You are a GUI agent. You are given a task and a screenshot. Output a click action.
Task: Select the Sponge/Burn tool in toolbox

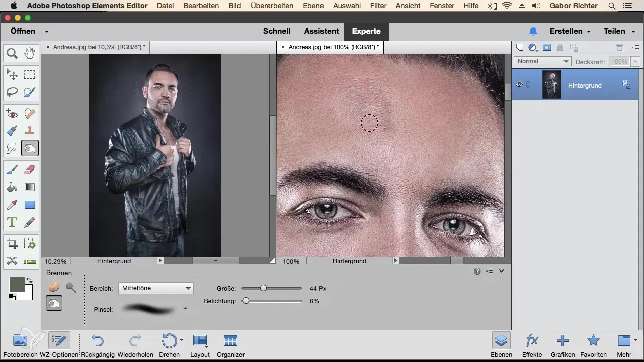pyautogui.click(x=30, y=148)
